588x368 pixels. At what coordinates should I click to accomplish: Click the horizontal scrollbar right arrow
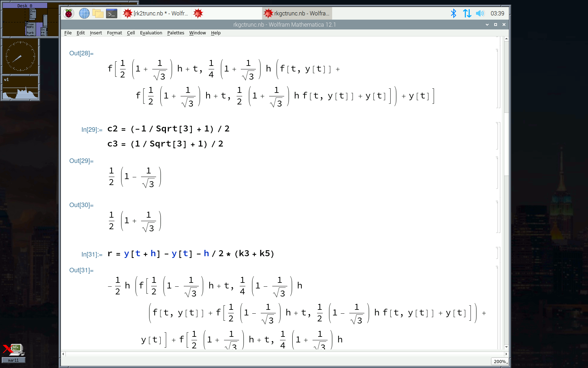click(506, 354)
